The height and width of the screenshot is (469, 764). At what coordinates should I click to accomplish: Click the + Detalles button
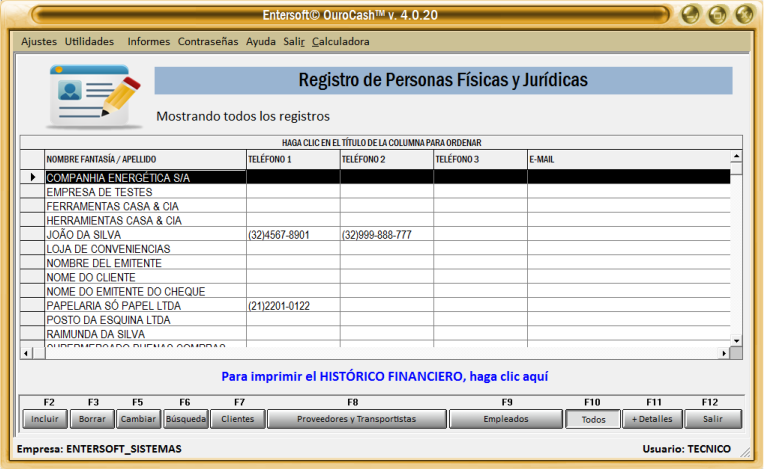[654, 419]
